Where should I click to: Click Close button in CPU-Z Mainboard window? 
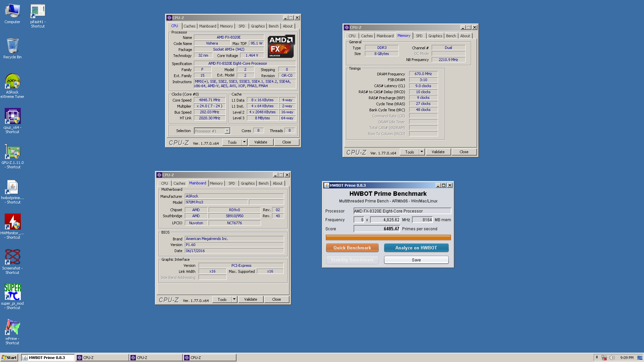[276, 299]
